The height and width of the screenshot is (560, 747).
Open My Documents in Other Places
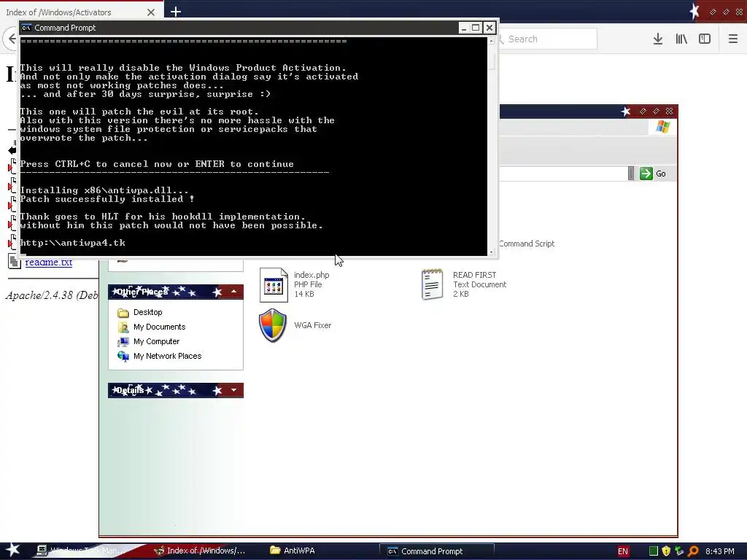pyautogui.click(x=159, y=327)
